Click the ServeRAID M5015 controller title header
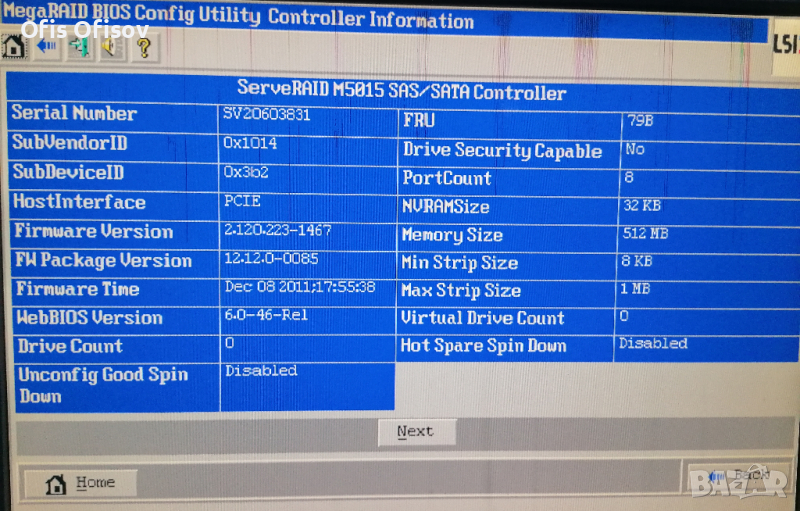The height and width of the screenshot is (511, 800). 401,92
